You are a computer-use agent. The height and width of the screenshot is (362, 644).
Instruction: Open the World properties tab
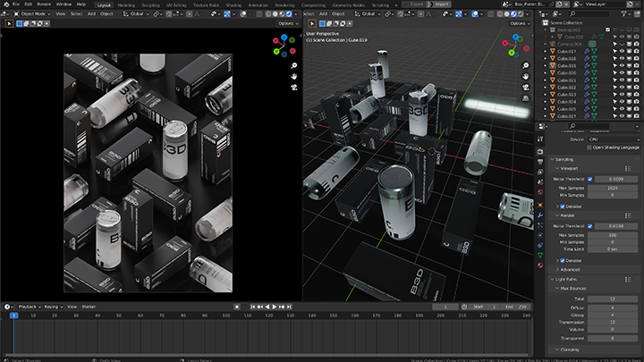click(540, 192)
